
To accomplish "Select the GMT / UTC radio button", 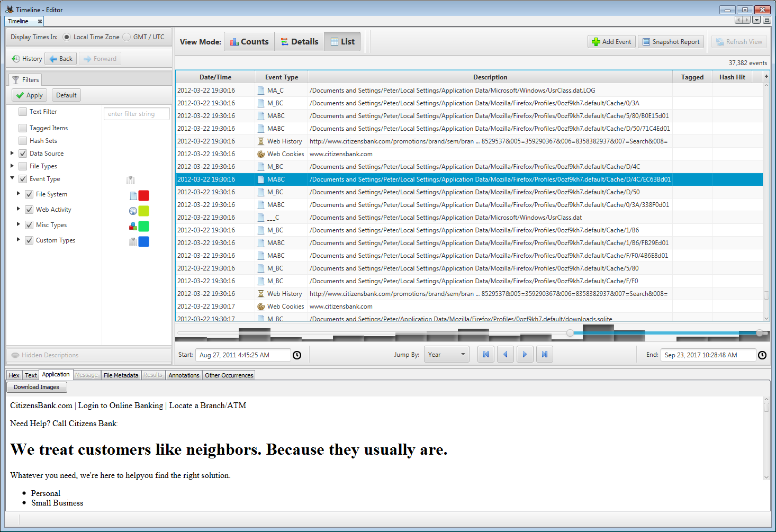I will click(x=126, y=37).
